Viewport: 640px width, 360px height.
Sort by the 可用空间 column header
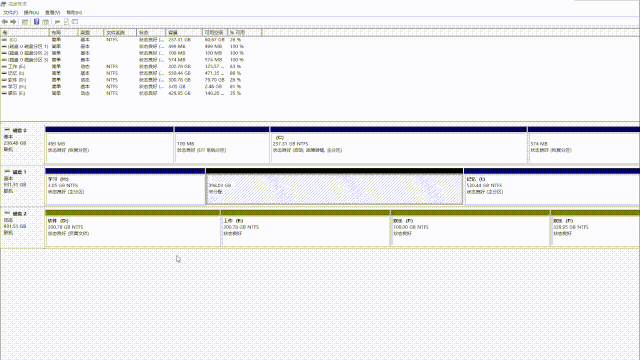pos(215,32)
